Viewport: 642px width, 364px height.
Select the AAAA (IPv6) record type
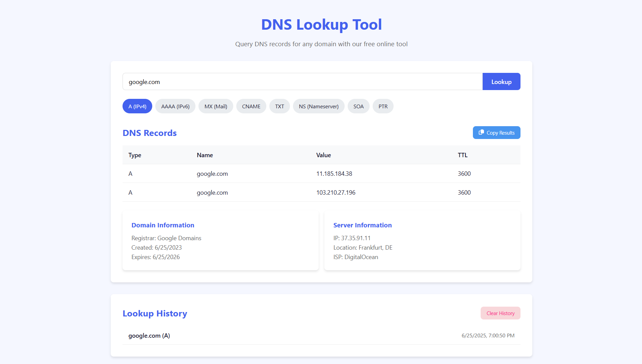[176, 106]
